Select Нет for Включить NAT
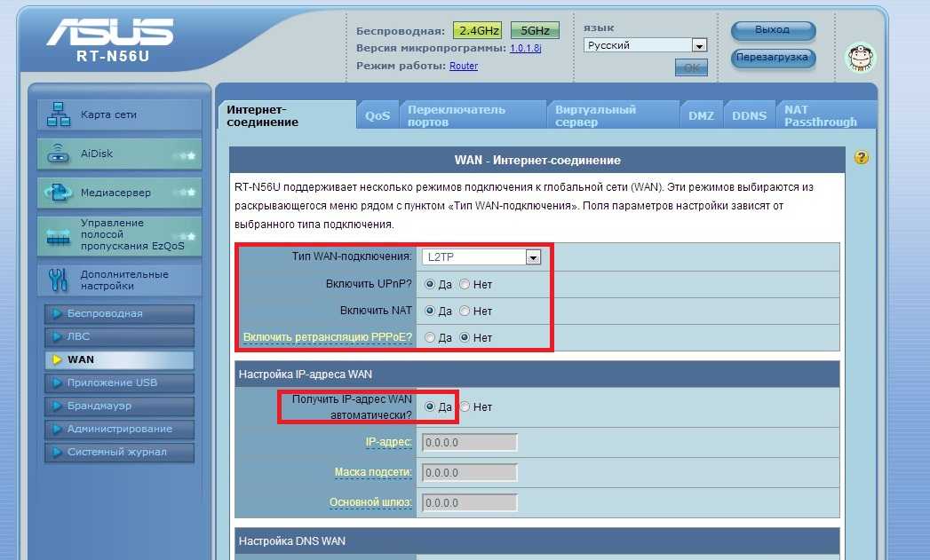Image resolution: width=930 pixels, height=560 pixels. pos(464,312)
